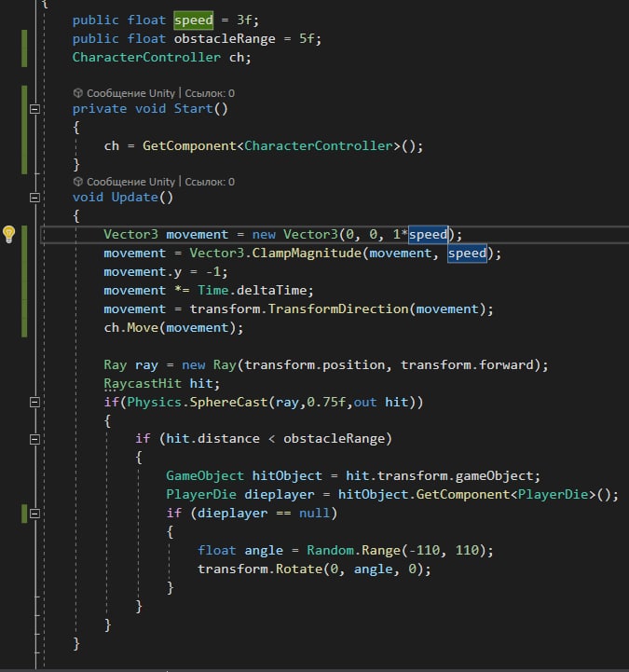Click the lightbulb quick actions icon
Viewport: 629px width, 672px height.
pos(9,235)
